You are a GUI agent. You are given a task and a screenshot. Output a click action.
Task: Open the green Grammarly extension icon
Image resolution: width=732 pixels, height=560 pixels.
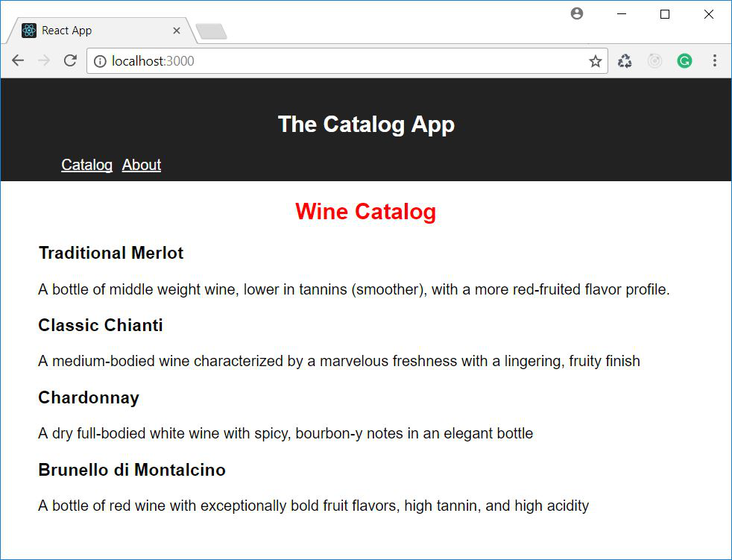point(684,60)
